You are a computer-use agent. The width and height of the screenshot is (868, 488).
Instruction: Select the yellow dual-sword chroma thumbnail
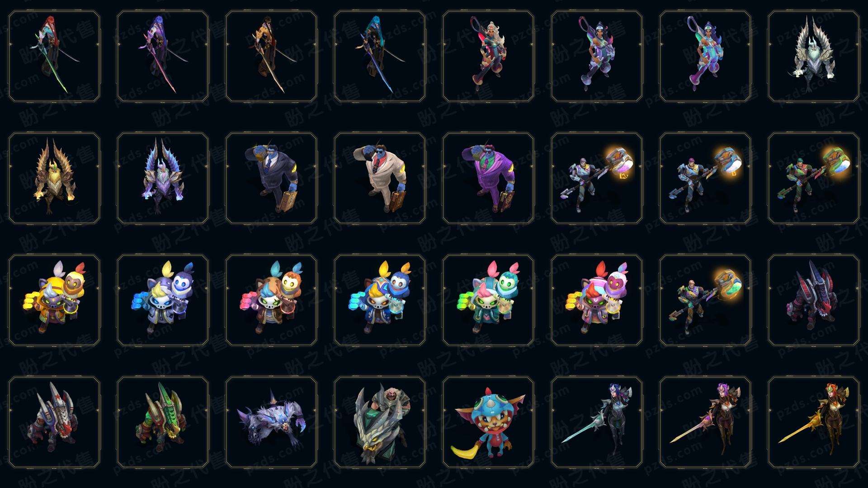point(271,56)
